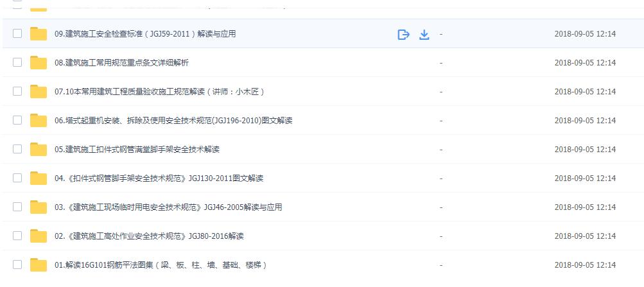
Task: Open folder icon for 04.《扣件式钢管脚手架安全技术规范》
Action: coord(39,178)
